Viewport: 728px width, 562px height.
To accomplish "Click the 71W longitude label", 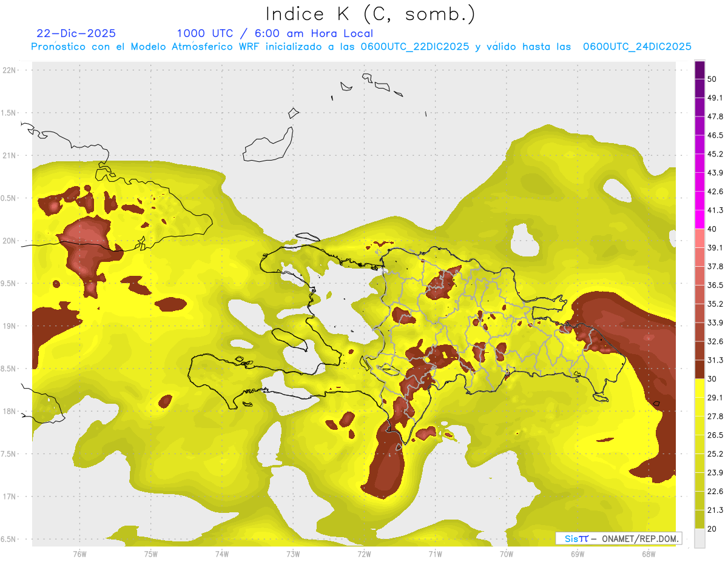I will 435,554.
